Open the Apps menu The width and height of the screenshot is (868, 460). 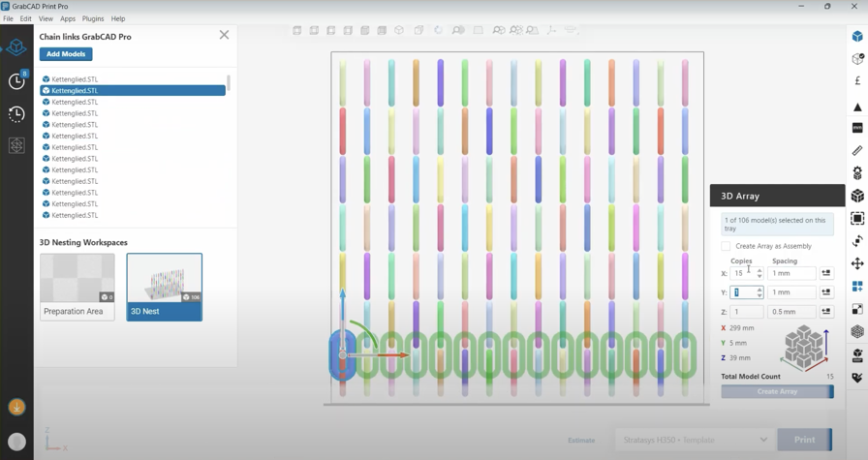point(68,18)
